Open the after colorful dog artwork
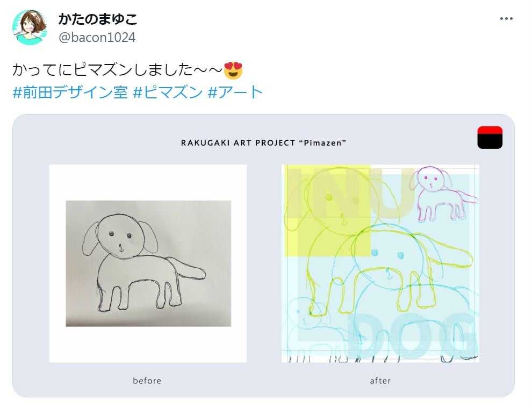 pyautogui.click(x=380, y=263)
